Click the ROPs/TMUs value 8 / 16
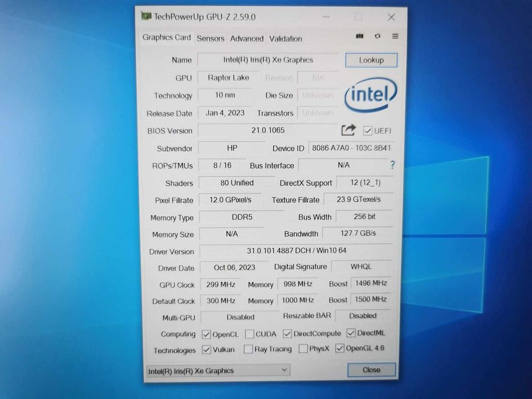The width and height of the screenshot is (532, 399). click(x=222, y=165)
